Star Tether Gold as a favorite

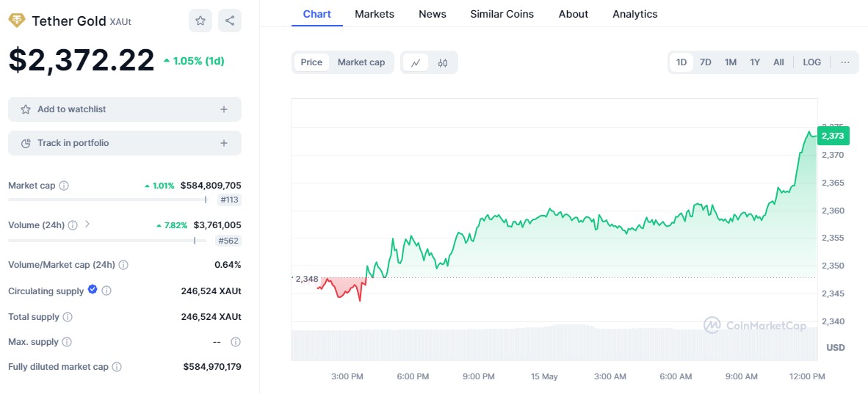tap(200, 21)
